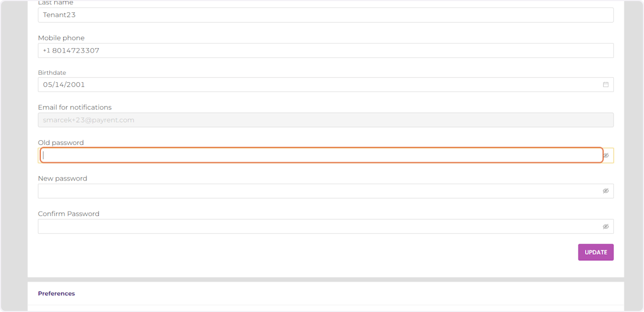Click the 05/14/2001 date value
The width and height of the screenshot is (644, 312).
click(x=63, y=84)
